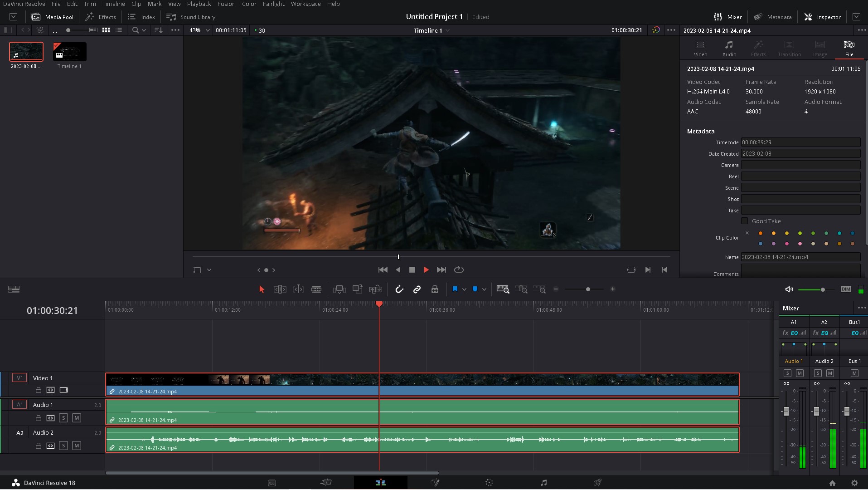This screenshot has width=868, height=490.
Task: Open the Marker color dropdown arrow
Action: pyautogui.click(x=484, y=289)
